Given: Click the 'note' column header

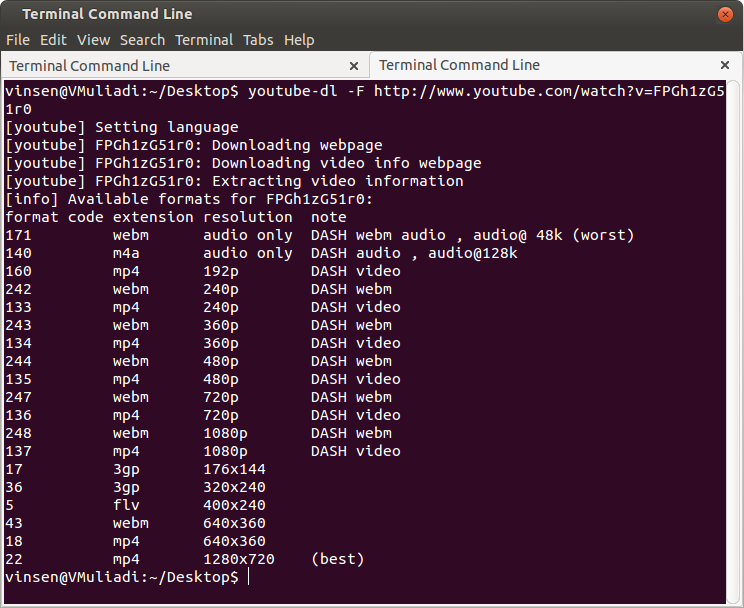Looking at the screenshot, I should click(x=328, y=217).
